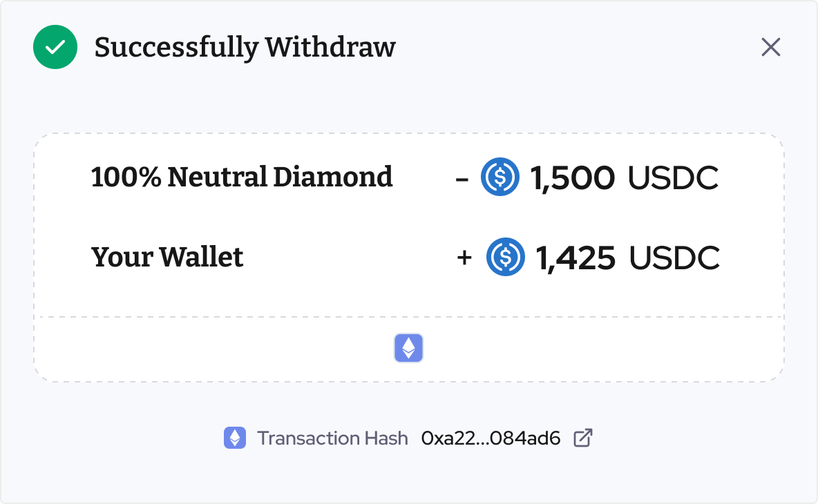Screen dimensions: 818x504
Task: Open the 0xa22...084ad6 transaction hash link
Action: pyautogui.click(x=491, y=438)
